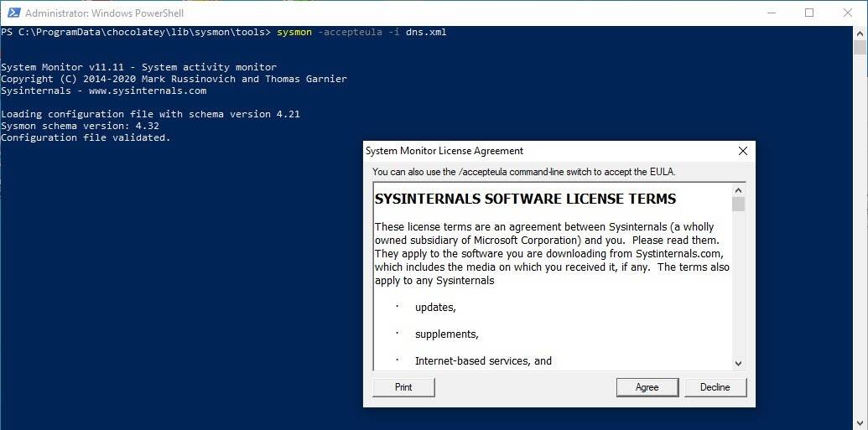Screen dimensions: 868x430
Task: Click the 'updates,' bullet in the license text
Action: pyautogui.click(x=435, y=308)
